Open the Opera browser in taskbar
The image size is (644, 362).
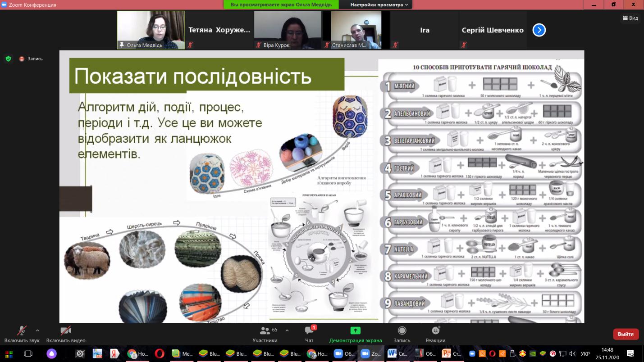[159, 354]
